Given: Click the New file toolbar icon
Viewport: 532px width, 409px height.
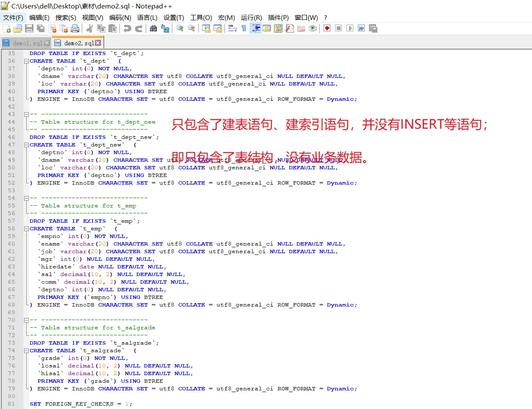Looking at the screenshot, I should point(7,28).
